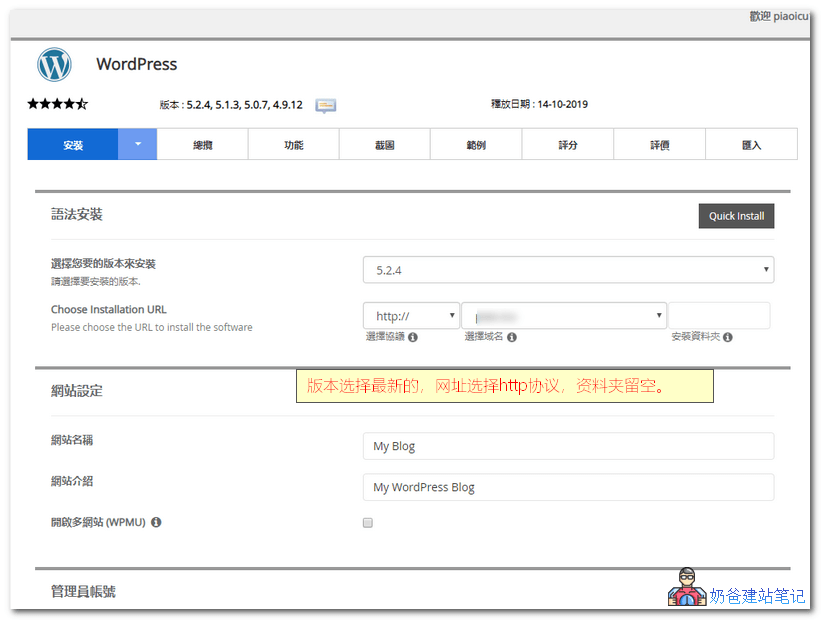This screenshot has height=620, width=821.
Task: Switch to the 評價 tab
Action: 659,143
